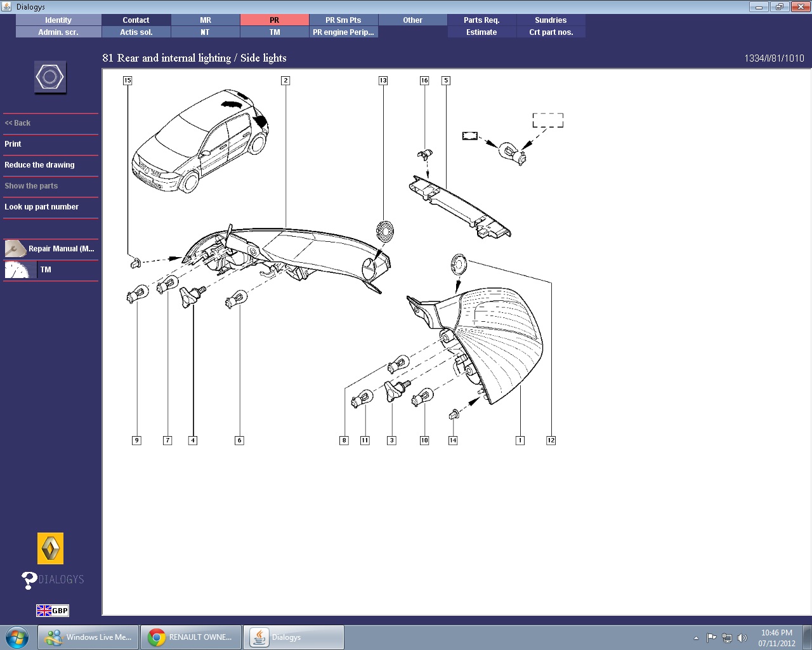Open the Repair Manual wrench icon
Viewport: 812px width, 650px height.
coord(15,248)
